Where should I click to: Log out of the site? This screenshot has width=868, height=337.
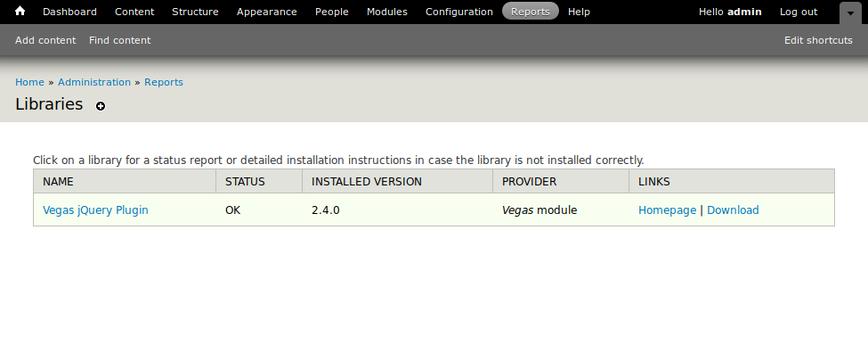(799, 12)
